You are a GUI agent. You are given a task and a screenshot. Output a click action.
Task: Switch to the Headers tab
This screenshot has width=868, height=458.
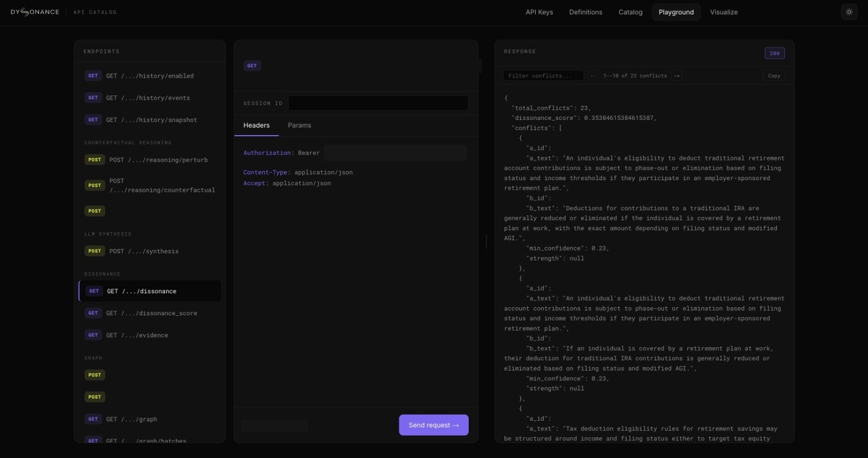(257, 125)
